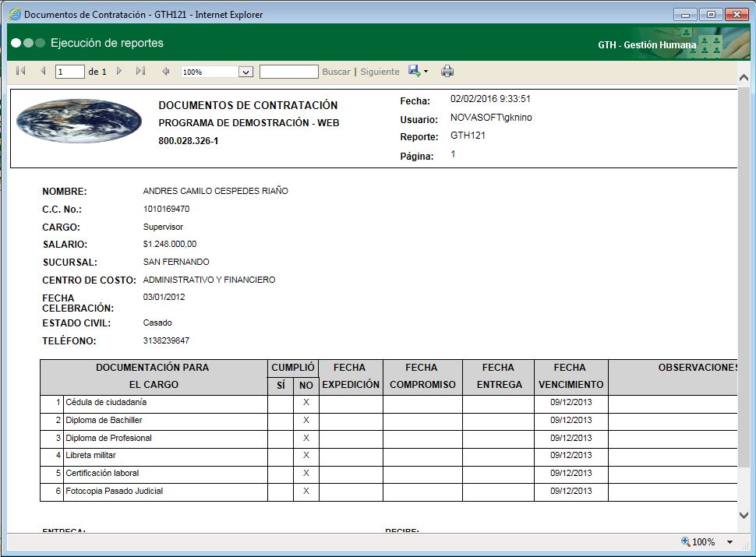
Task: Open the Export report save icon
Action: click(x=414, y=71)
